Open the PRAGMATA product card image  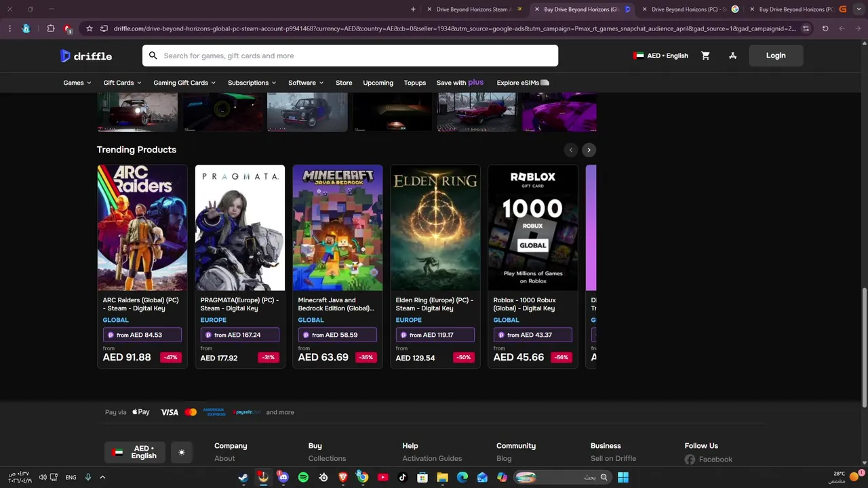(x=240, y=228)
